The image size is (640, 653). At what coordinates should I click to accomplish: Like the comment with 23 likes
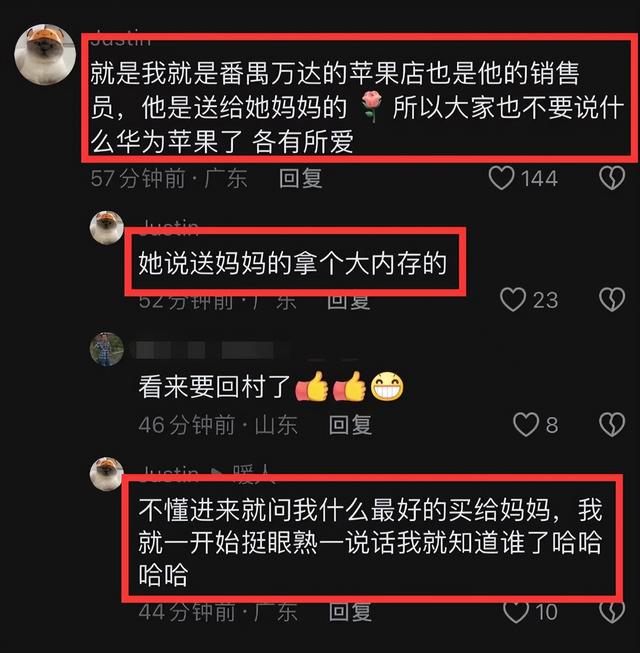513,299
